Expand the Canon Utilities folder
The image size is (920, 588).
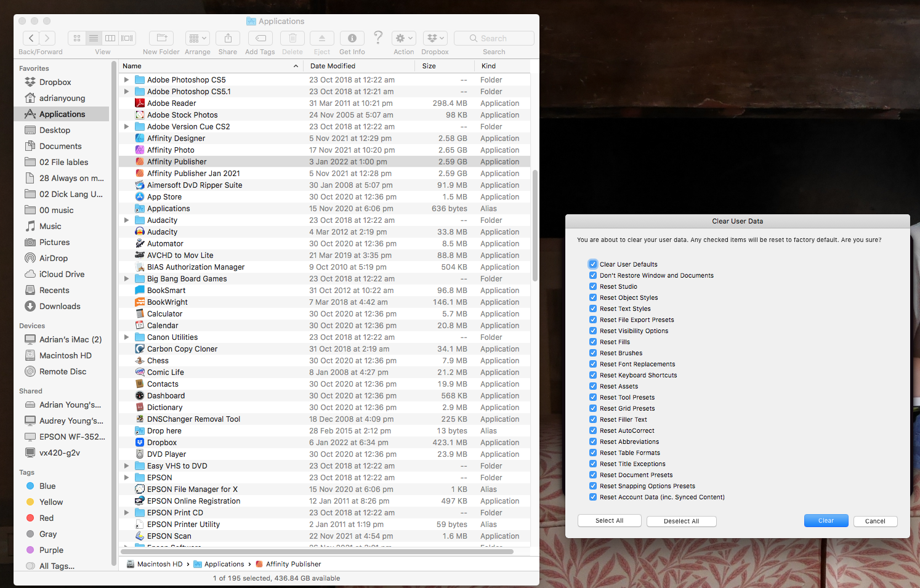point(126,337)
